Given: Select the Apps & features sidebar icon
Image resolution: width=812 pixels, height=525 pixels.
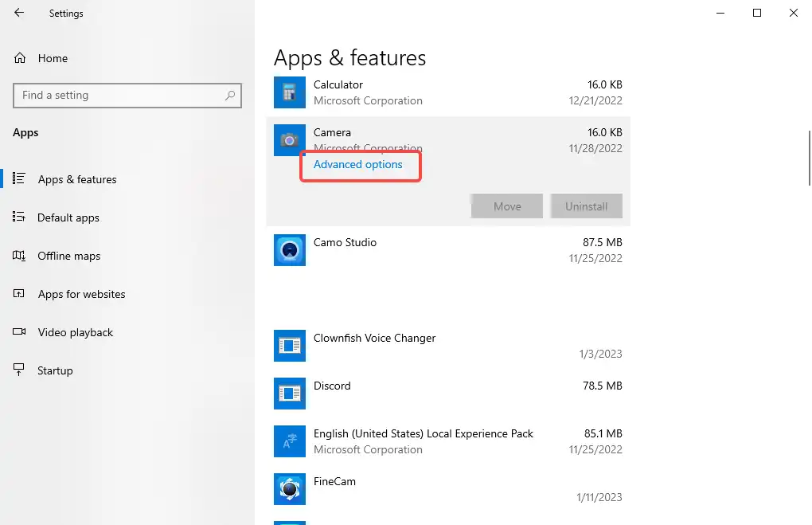Looking at the screenshot, I should coord(18,178).
